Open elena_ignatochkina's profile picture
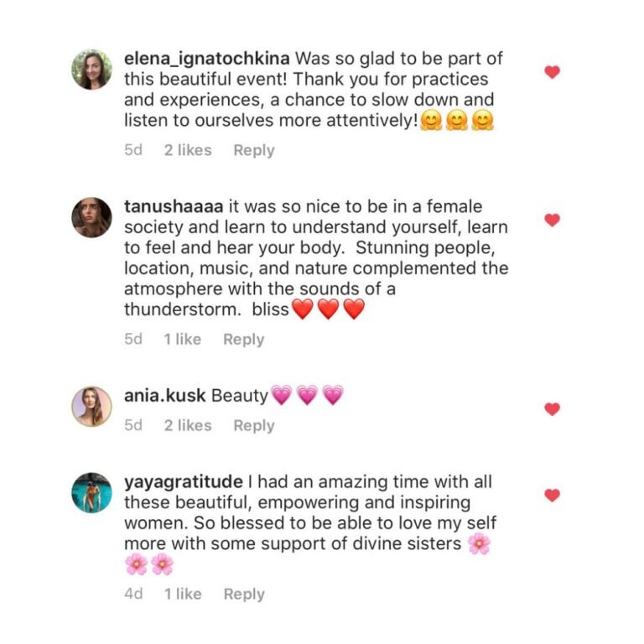The width and height of the screenshot is (644, 644). pos(91,70)
